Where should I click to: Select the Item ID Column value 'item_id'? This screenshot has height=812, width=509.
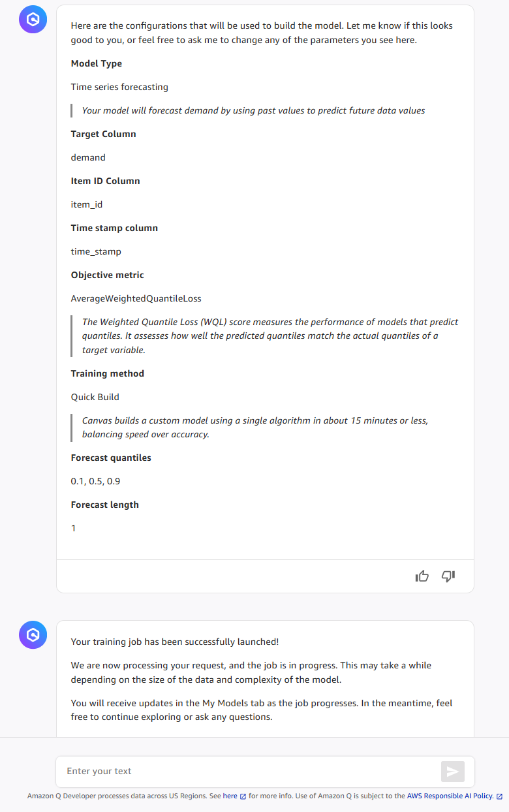click(x=86, y=204)
